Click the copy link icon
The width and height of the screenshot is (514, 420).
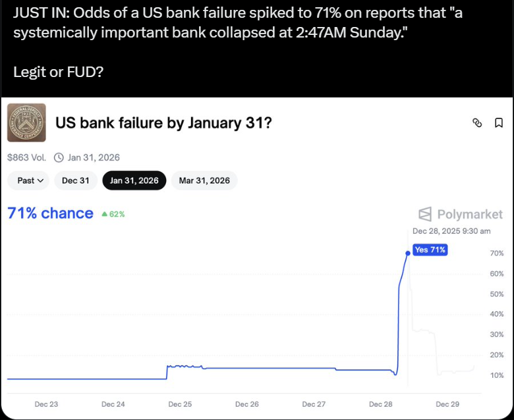pos(478,122)
